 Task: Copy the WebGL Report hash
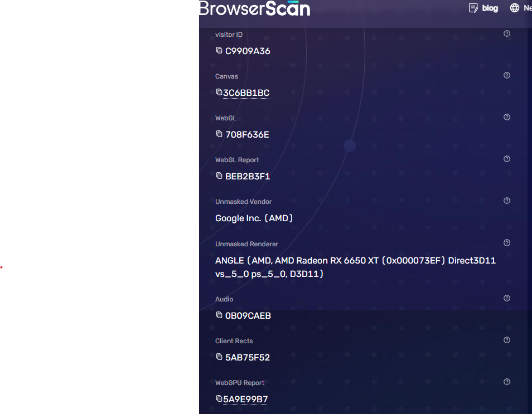pyautogui.click(x=219, y=176)
